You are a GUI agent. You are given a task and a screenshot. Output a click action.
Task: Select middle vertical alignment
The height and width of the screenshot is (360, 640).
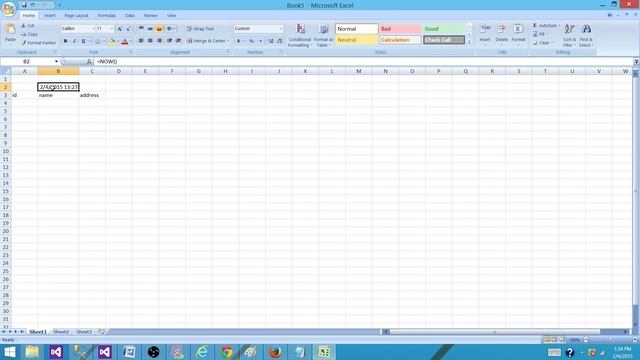[x=150, y=29]
